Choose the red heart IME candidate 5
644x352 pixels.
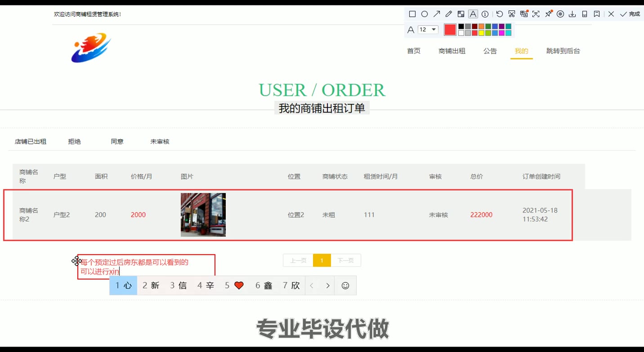point(234,285)
